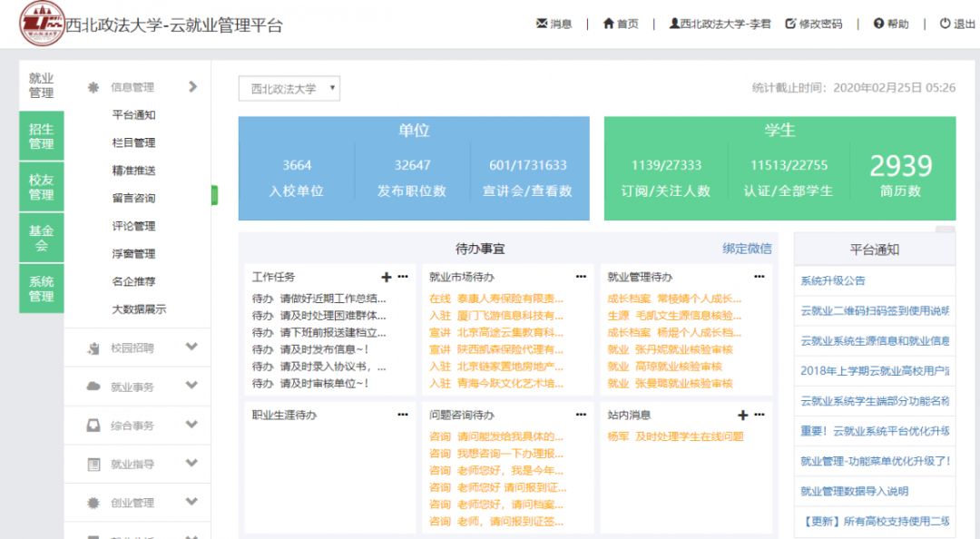
Task: Click the 绑定微信 link
Action: [x=746, y=246]
